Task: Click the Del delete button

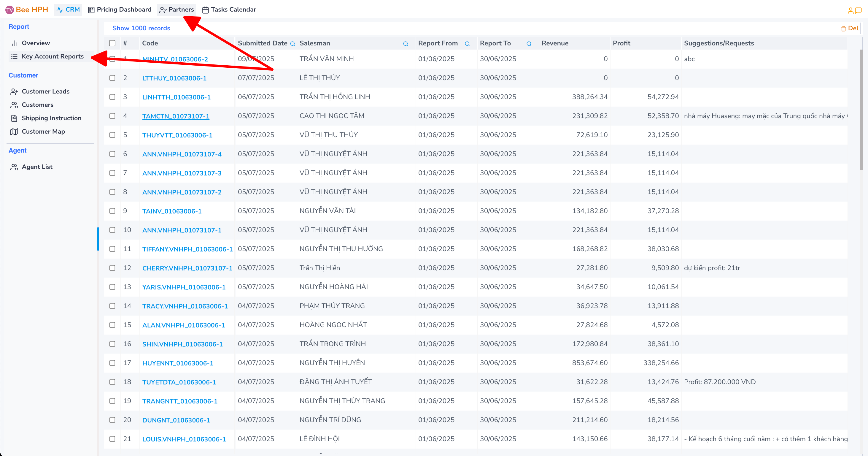Action: [x=849, y=28]
